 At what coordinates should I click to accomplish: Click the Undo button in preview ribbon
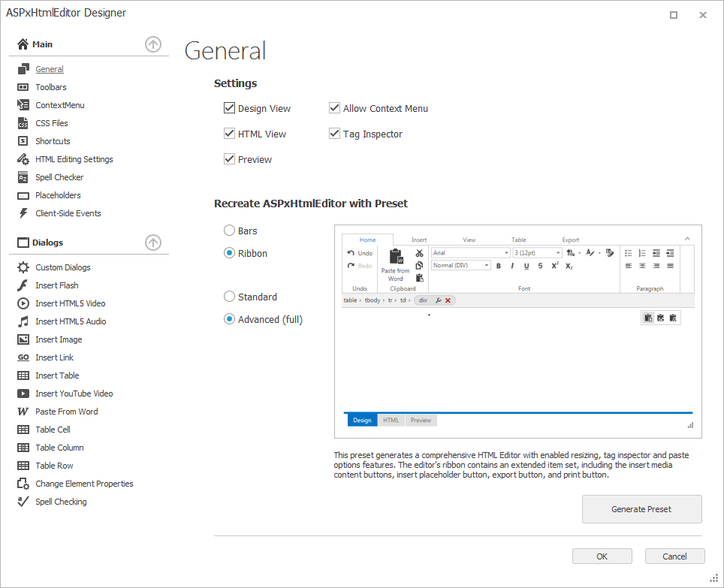pyautogui.click(x=360, y=253)
